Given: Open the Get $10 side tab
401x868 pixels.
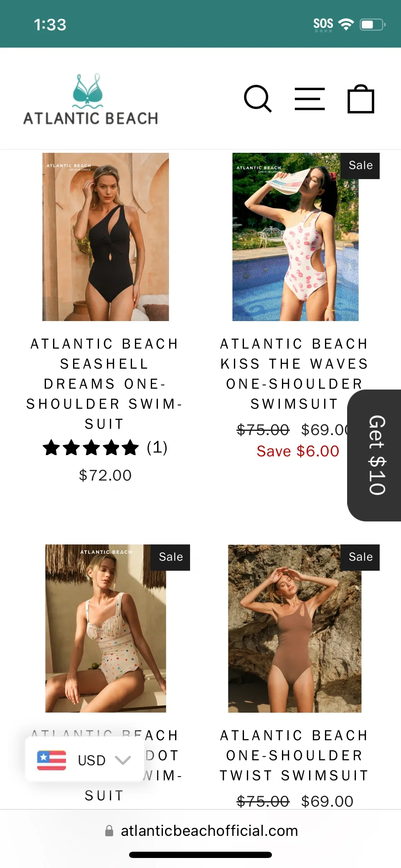Looking at the screenshot, I should pos(374,455).
